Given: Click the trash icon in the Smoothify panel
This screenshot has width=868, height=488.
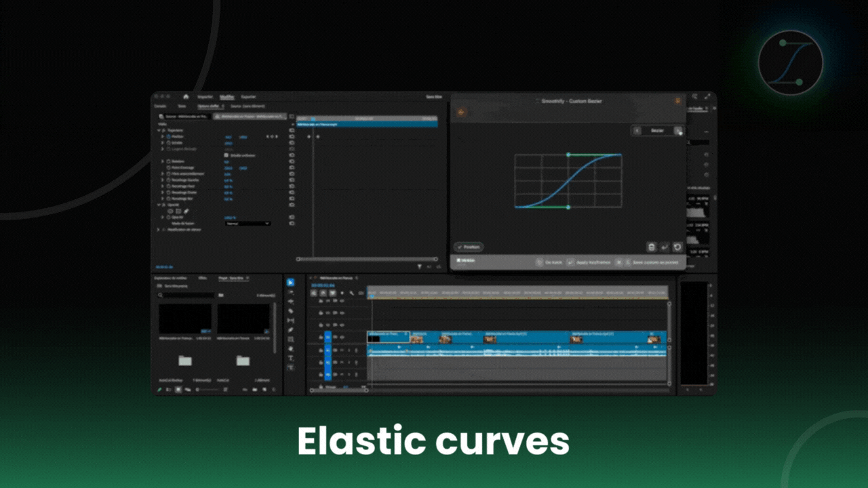Looking at the screenshot, I should (x=652, y=247).
